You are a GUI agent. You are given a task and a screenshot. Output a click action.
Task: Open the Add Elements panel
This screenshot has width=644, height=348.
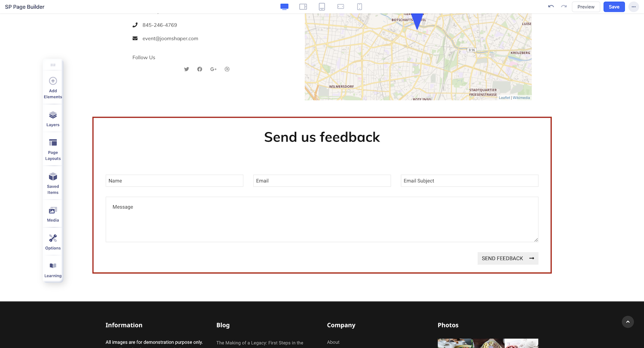(53, 87)
